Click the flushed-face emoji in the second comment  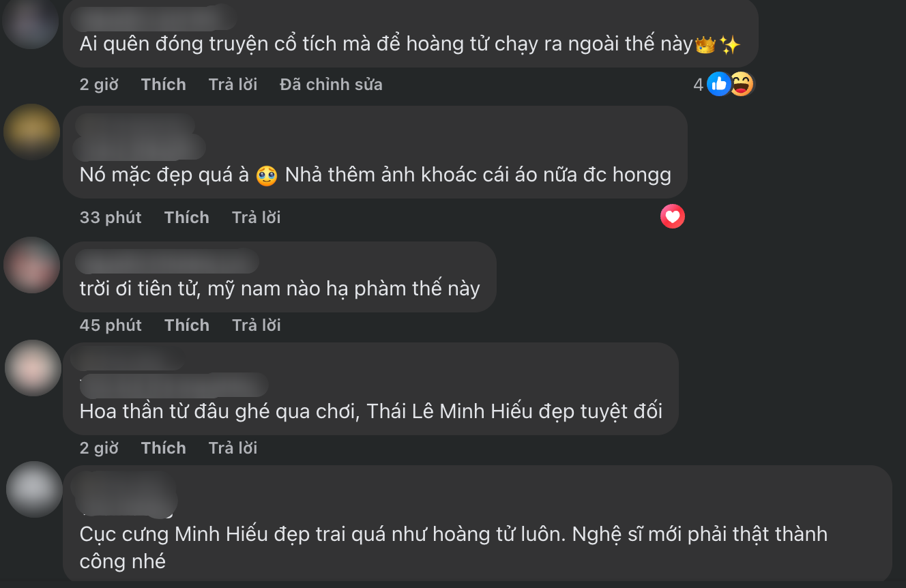[267, 175]
